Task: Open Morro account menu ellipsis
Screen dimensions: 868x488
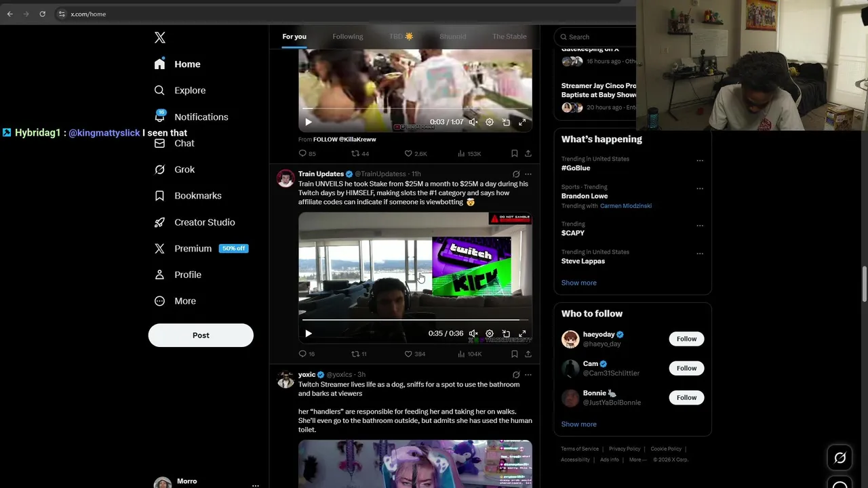Action: (x=255, y=485)
